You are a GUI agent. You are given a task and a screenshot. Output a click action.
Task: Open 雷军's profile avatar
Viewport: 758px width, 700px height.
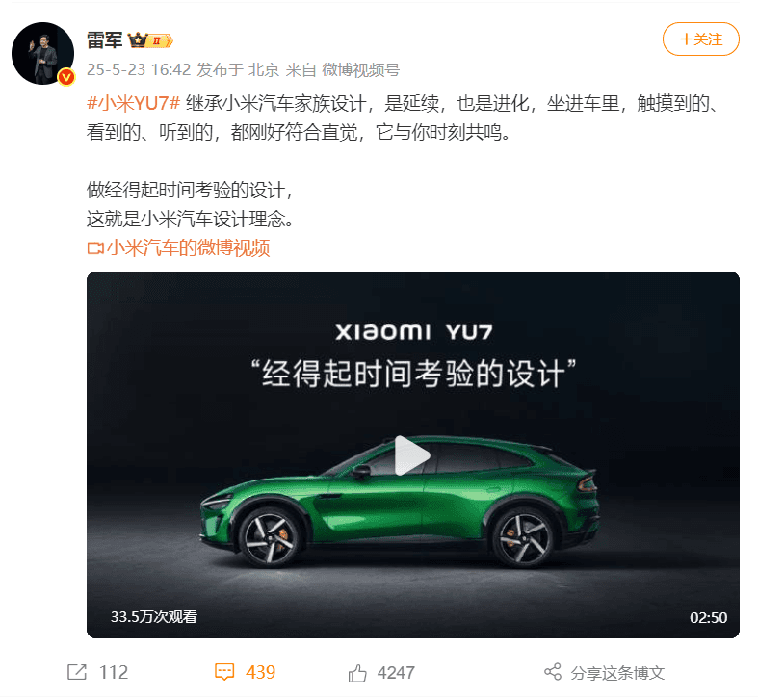42,53
